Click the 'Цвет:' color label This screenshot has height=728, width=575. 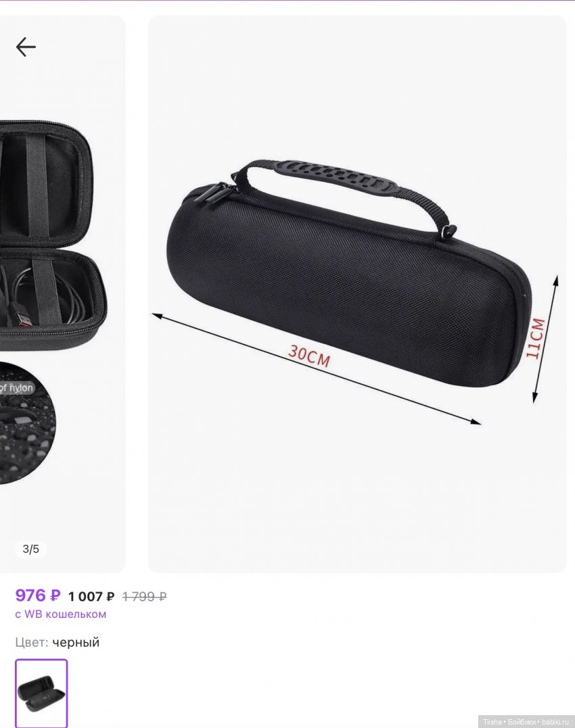coord(32,643)
